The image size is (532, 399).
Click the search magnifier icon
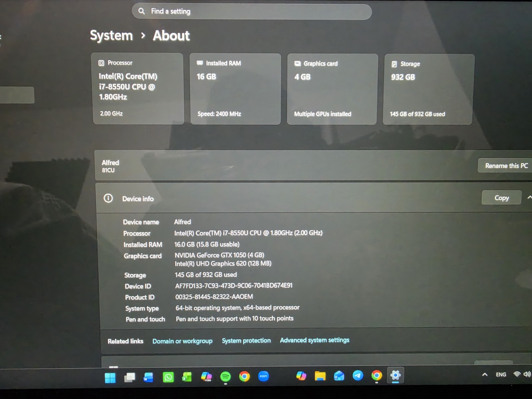142,11
